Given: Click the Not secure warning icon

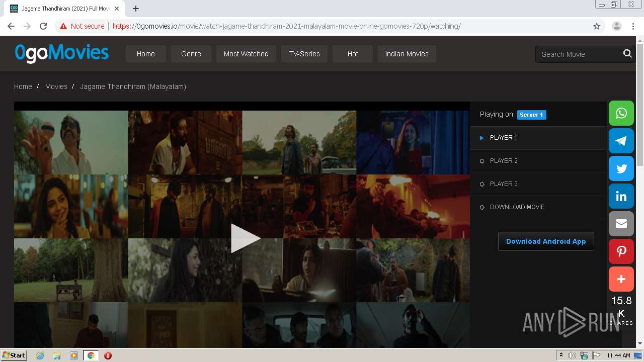Looking at the screenshot, I should click(x=63, y=26).
